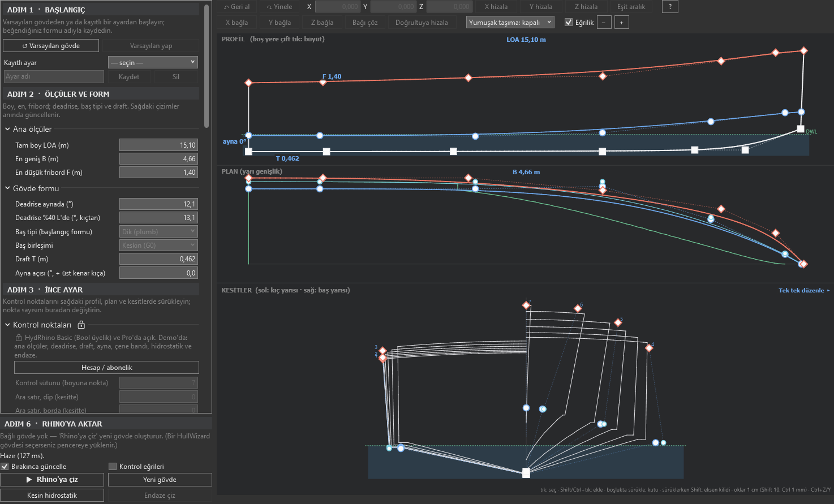Open the Baş tipi dropdown
Viewport: 834px width, 504px height.
158,231
